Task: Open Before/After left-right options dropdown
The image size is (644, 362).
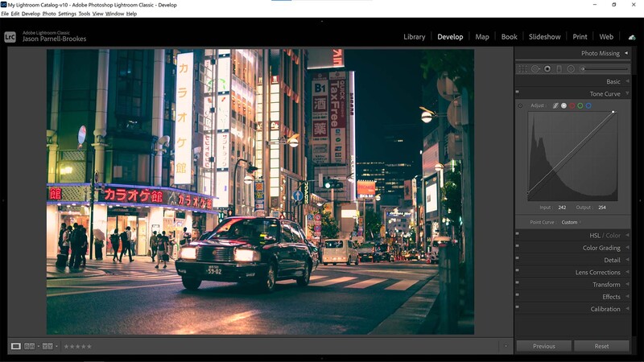Action: pyautogui.click(x=38, y=347)
